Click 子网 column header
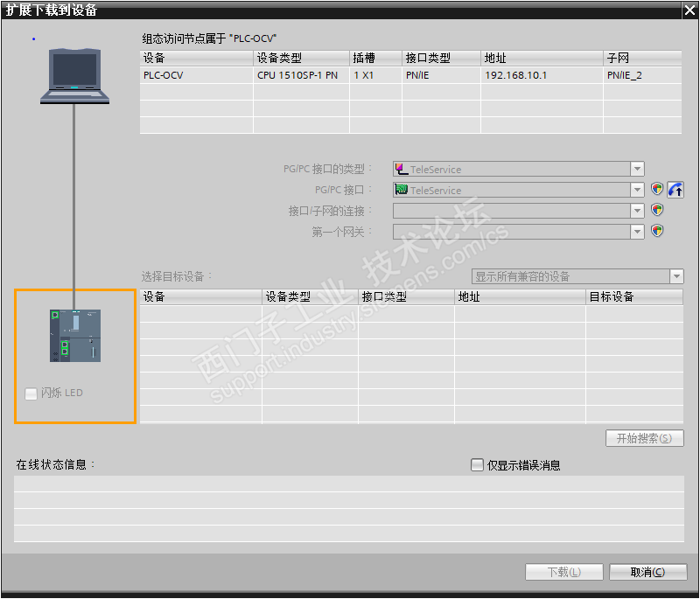700x599 pixels. (642, 58)
